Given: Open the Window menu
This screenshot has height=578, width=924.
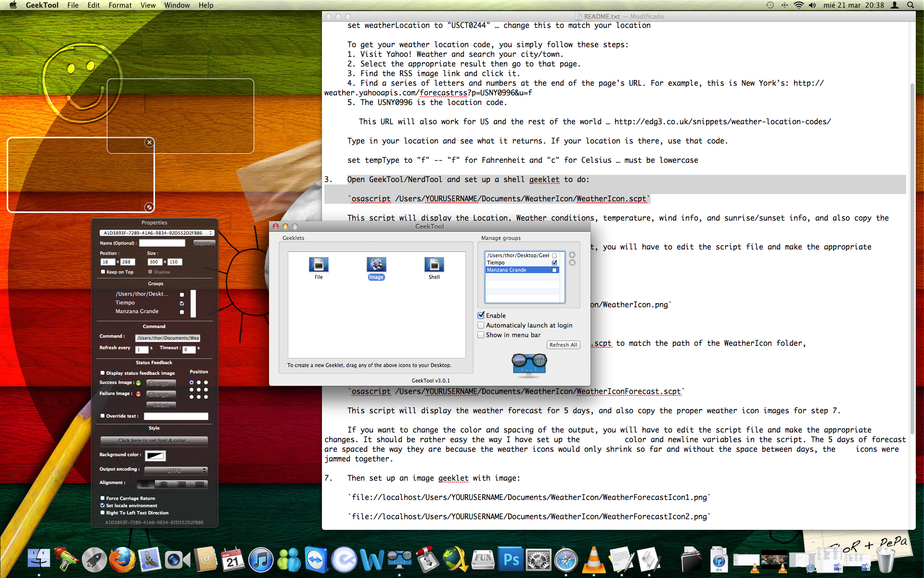Looking at the screenshot, I should coord(177,5).
